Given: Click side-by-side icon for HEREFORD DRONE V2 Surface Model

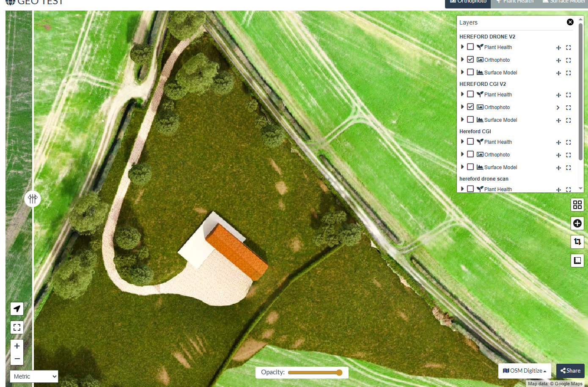Looking at the screenshot, I should [x=558, y=73].
